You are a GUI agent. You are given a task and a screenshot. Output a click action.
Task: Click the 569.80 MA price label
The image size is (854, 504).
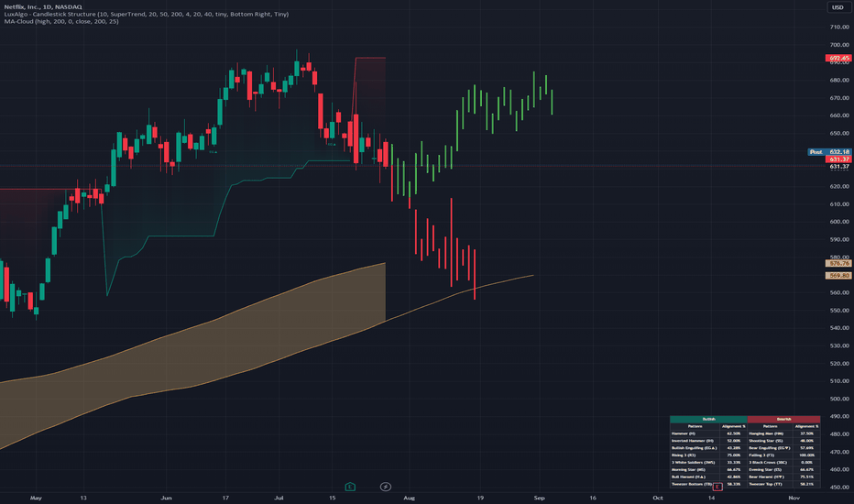[x=838, y=276]
